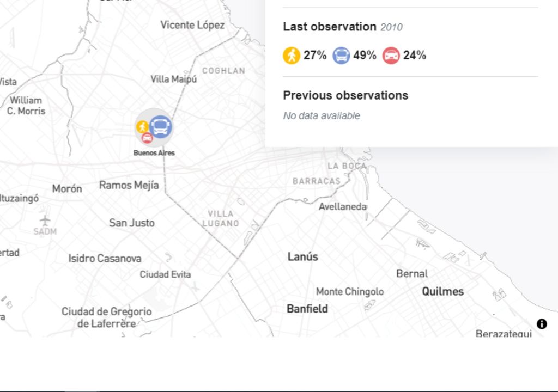This screenshot has width=558, height=392.
Task: Click the Previous observations heading
Action: point(345,95)
